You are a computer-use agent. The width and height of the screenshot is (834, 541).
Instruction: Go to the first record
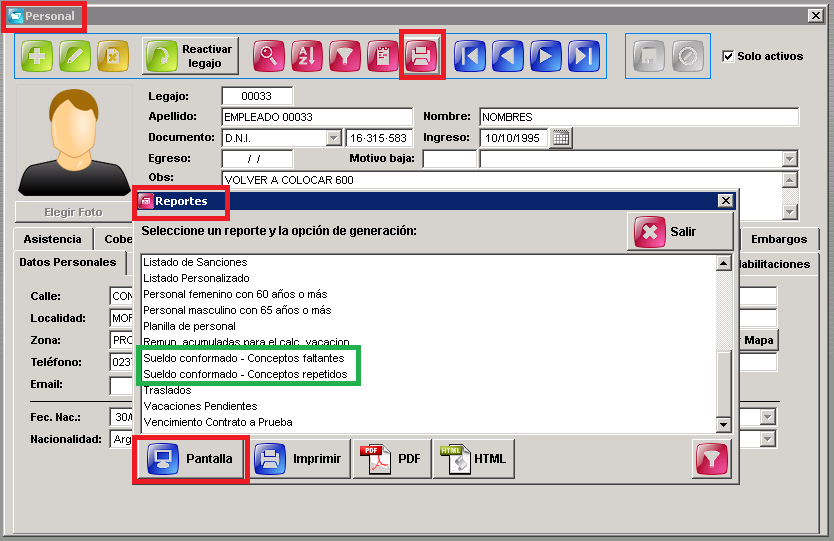coord(470,56)
